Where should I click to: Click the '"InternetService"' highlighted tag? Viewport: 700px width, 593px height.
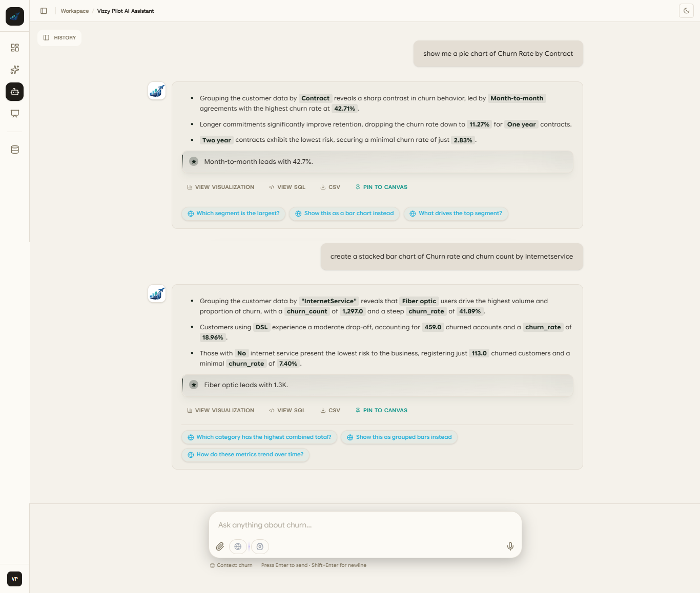point(329,301)
